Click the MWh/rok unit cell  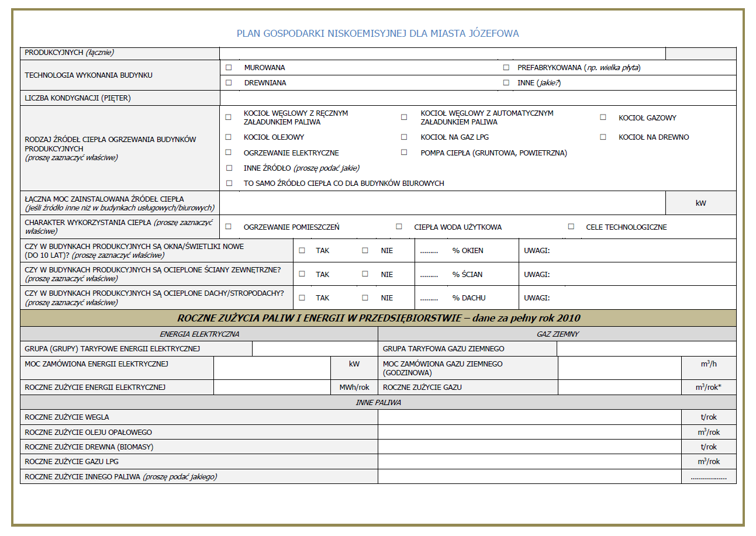click(354, 387)
